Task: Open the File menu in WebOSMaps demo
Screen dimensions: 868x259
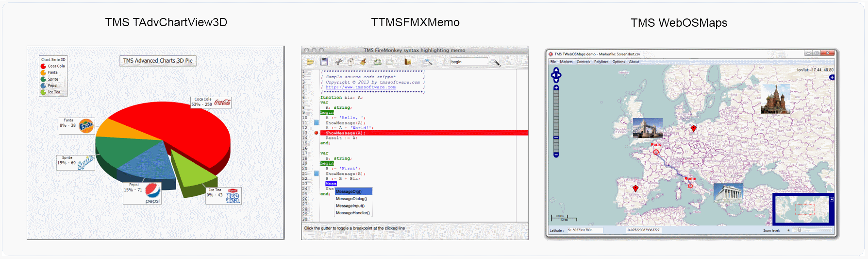Action: click(x=553, y=62)
